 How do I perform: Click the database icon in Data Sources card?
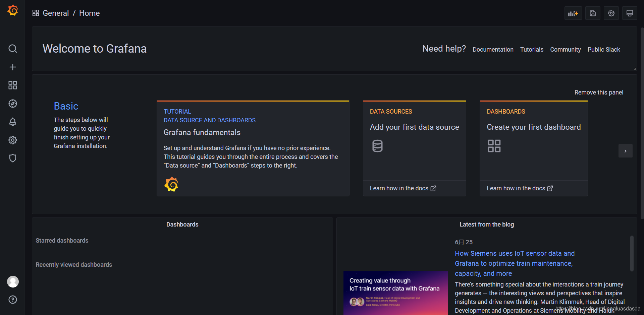[x=377, y=146]
